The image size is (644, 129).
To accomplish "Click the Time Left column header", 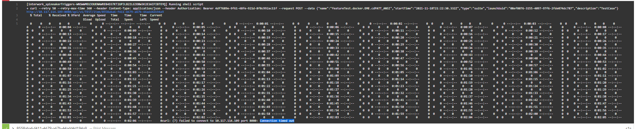I will pyautogui.click(x=143, y=17).
